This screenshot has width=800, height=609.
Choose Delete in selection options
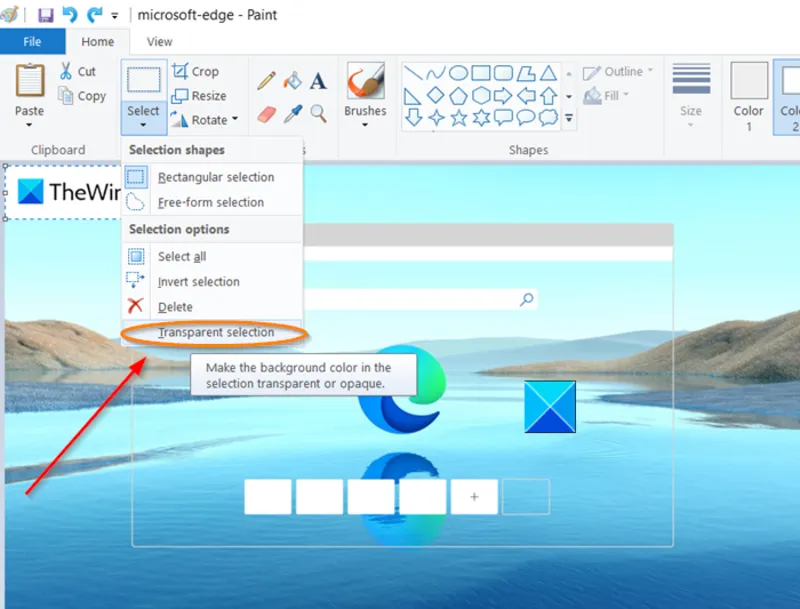pyautogui.click(x=212, y=307)
